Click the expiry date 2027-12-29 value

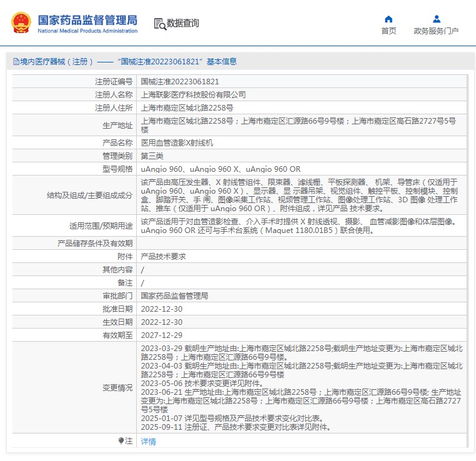[x=162, y=335]
